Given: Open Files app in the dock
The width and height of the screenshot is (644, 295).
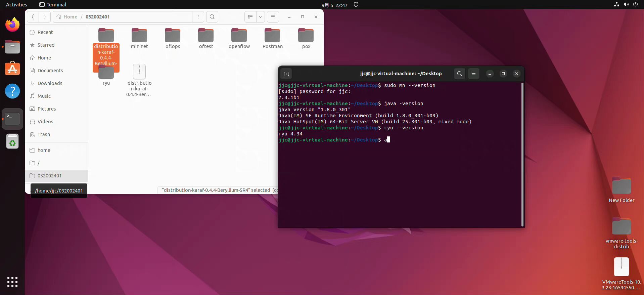Looking at the screenshot, I should tap(12, 47).
